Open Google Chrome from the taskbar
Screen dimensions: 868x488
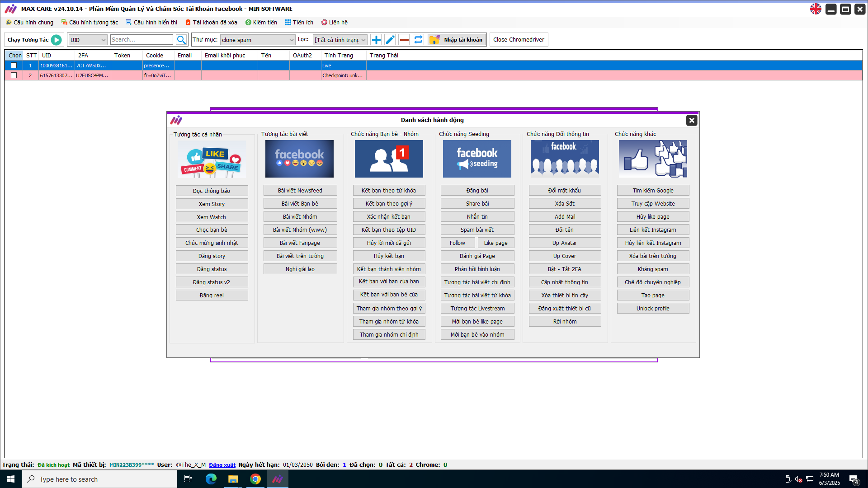click(x=255, y=479)
